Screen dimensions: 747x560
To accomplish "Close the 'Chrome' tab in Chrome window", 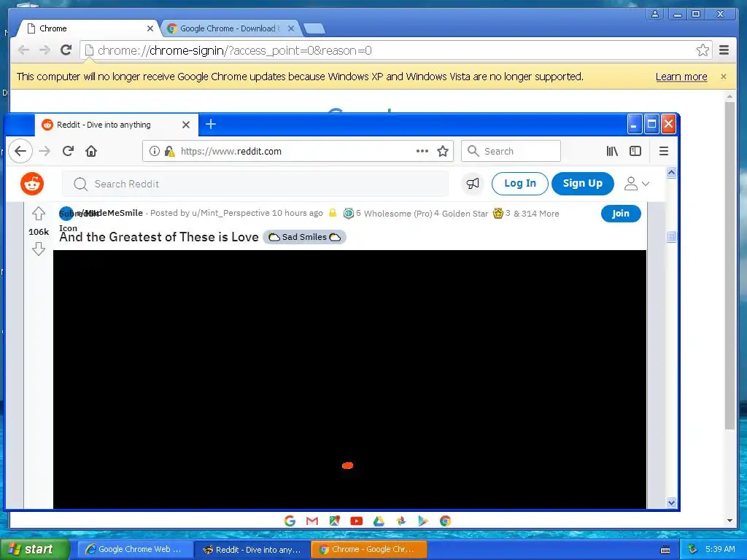I will click(150, 28).
